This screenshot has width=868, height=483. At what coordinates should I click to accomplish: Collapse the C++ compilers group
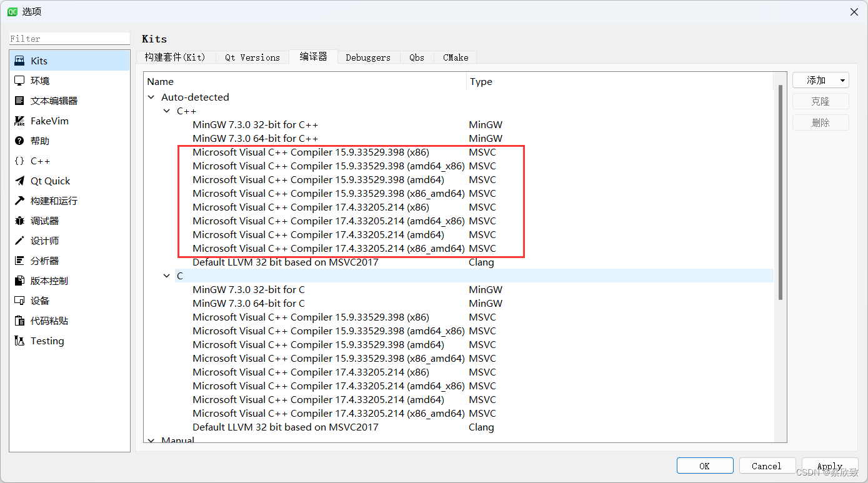[x=166, y=111]
